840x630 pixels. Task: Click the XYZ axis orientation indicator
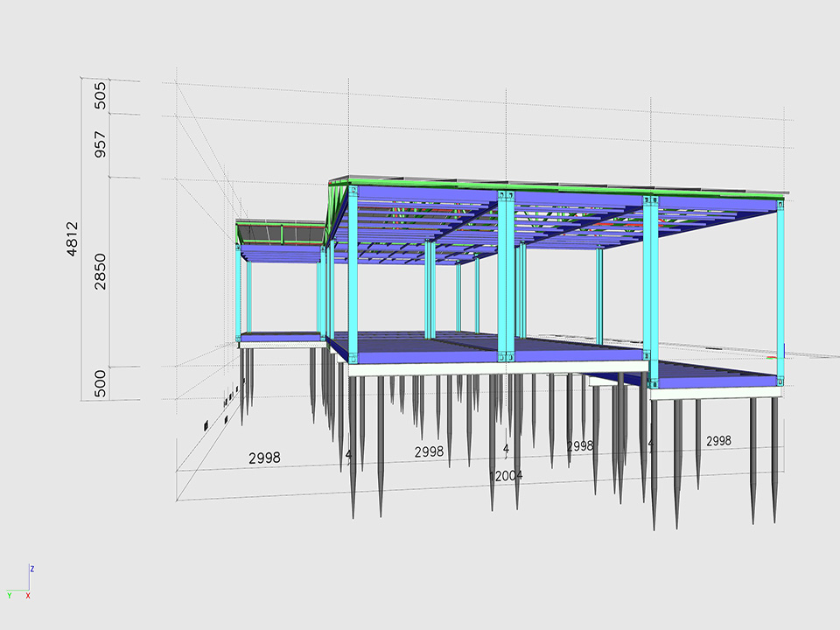[x=20, y=584]
